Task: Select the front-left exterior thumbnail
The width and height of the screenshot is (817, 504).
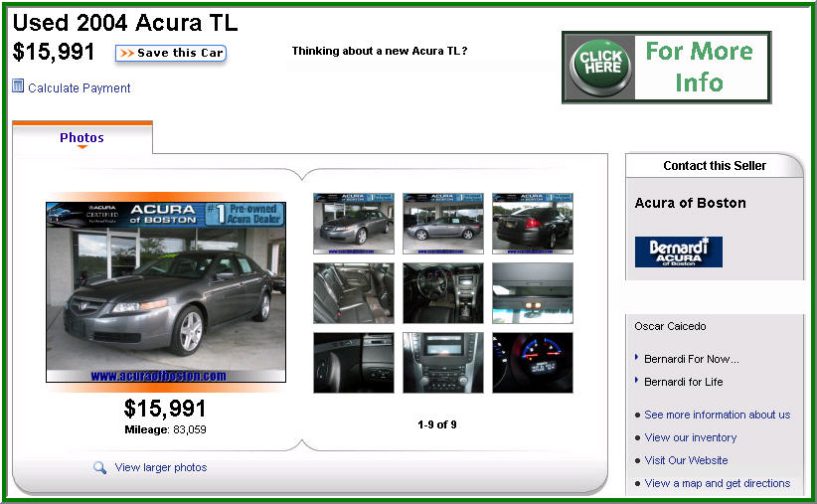Action: 354,224
